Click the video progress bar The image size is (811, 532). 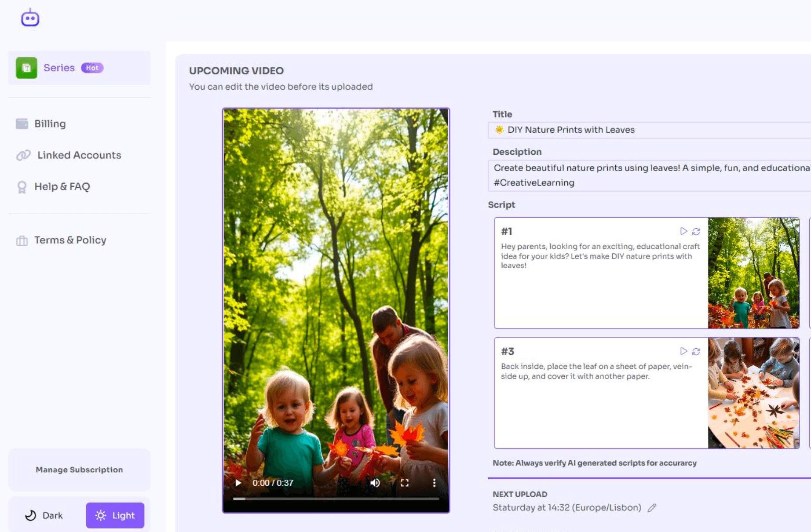tap(336, 499)
